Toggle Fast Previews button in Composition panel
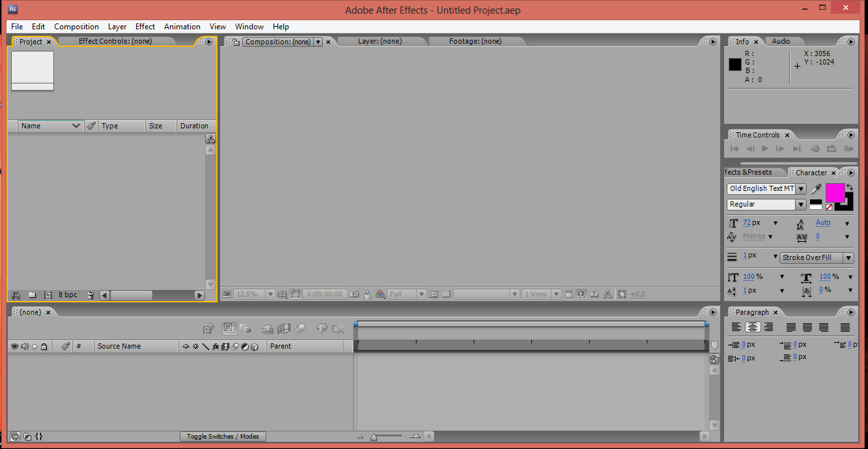 click(x=580, y=294)
